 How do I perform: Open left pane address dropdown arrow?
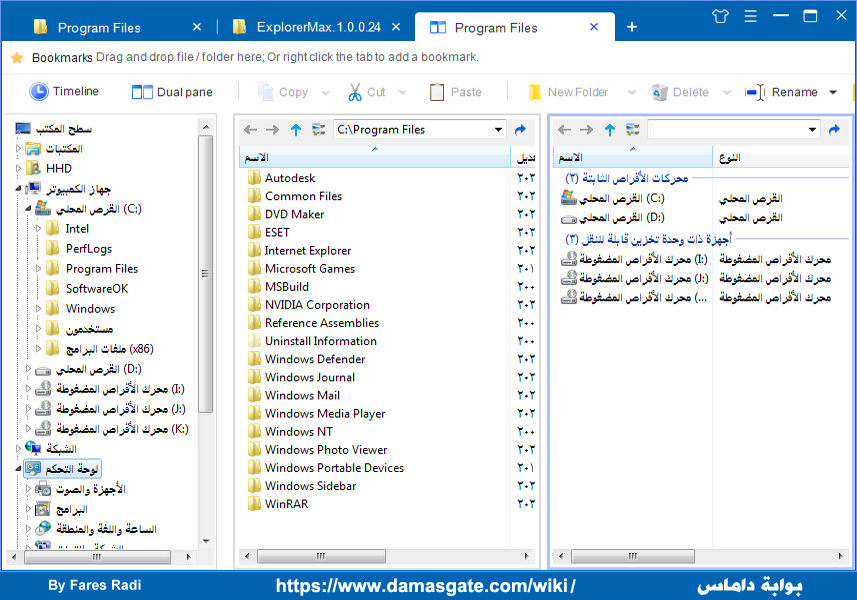[498, 130]
